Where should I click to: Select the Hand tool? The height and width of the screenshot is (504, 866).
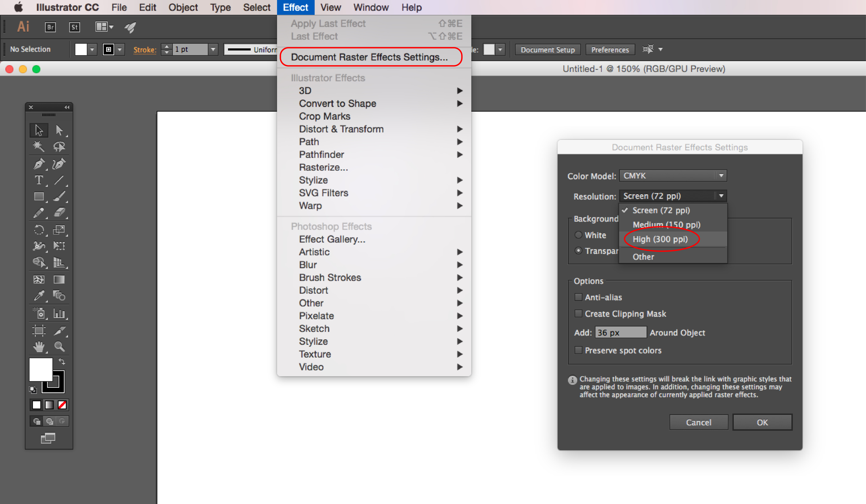click(x=39, y=347)
